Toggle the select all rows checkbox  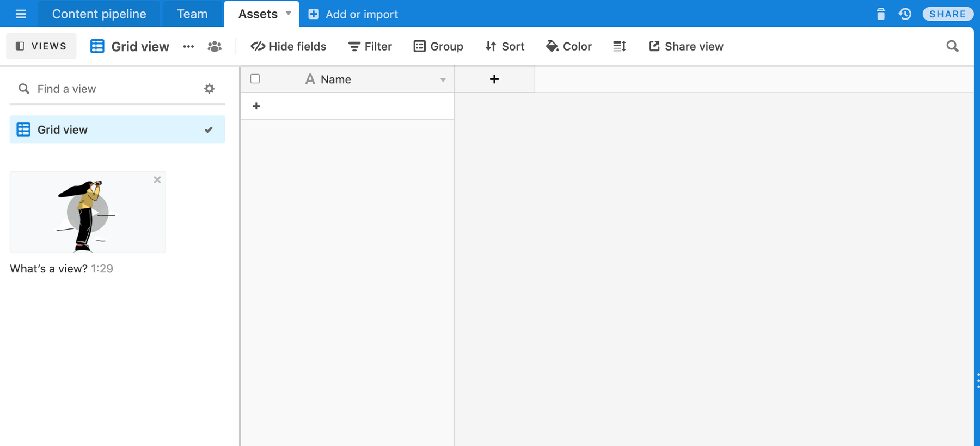pos(255,79)
